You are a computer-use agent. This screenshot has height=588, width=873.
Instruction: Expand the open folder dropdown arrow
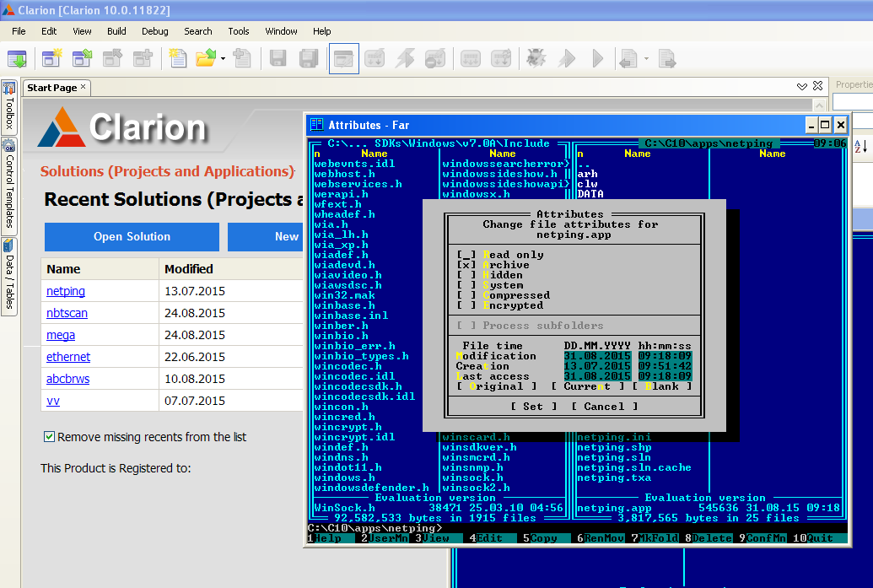point(223,59)
